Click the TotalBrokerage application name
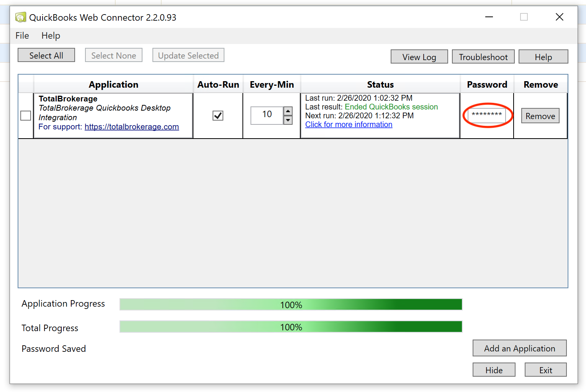This screenshot has width=586, height=392. click(68, 99)
